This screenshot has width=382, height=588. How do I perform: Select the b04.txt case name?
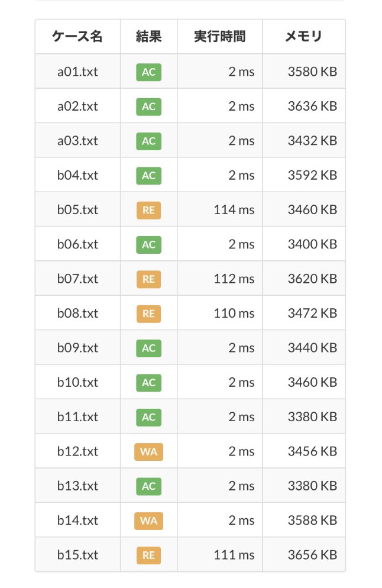pos(77,175)
